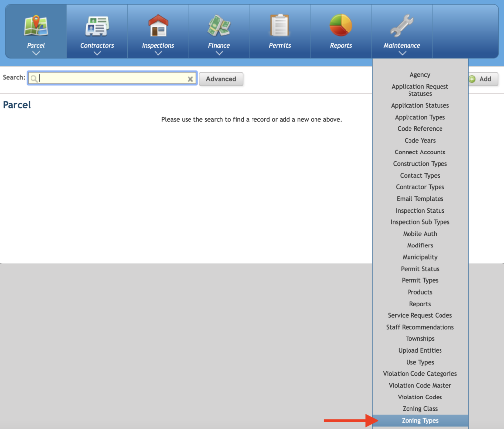Choose Violation Code Master from the menu

pyautogui.click(x=420, y=385)
